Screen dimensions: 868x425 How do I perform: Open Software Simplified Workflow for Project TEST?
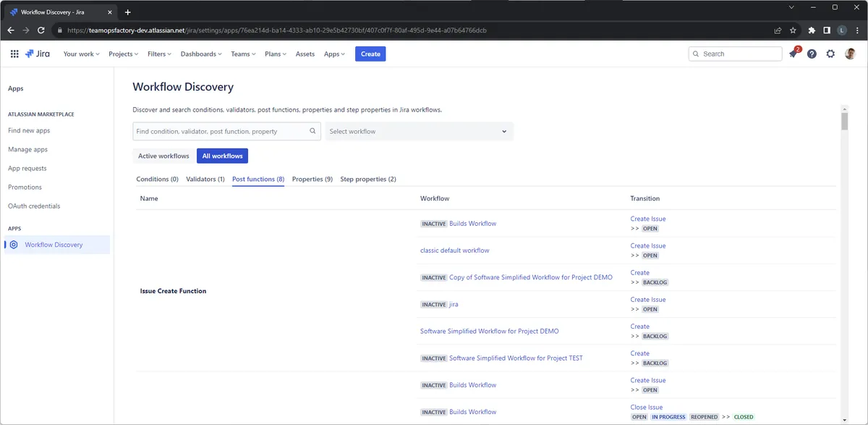pos(516,358)
